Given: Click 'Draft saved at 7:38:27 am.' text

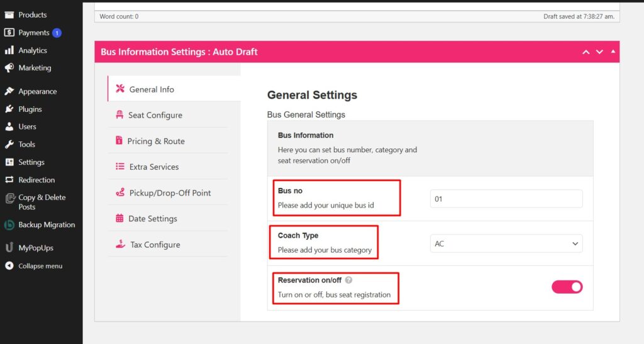Looking at the screenshot, I should pyautogui.click(x=579, y=16).
